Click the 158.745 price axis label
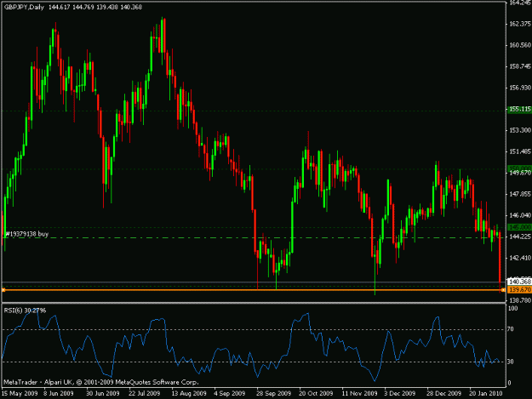This screenshot has height=399, width=532. coord(520,66)
